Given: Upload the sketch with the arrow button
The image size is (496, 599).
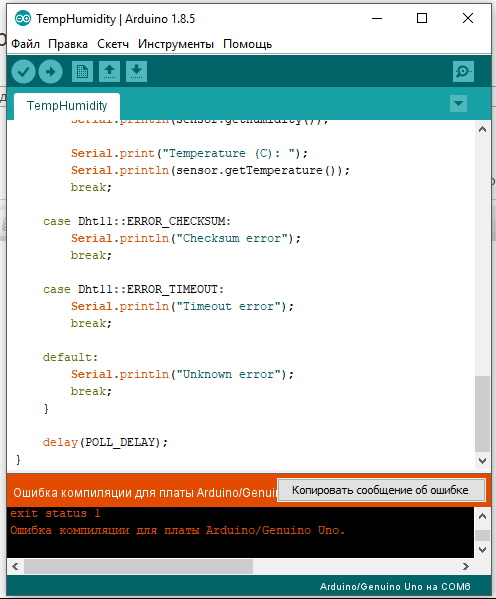Looking at the screenshot, I should point(50,71).
